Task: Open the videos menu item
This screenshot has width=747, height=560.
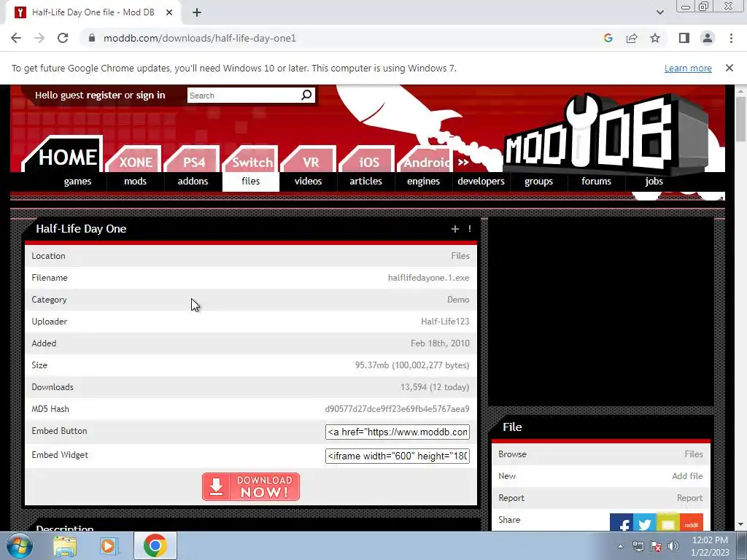Action: point(309,181)
